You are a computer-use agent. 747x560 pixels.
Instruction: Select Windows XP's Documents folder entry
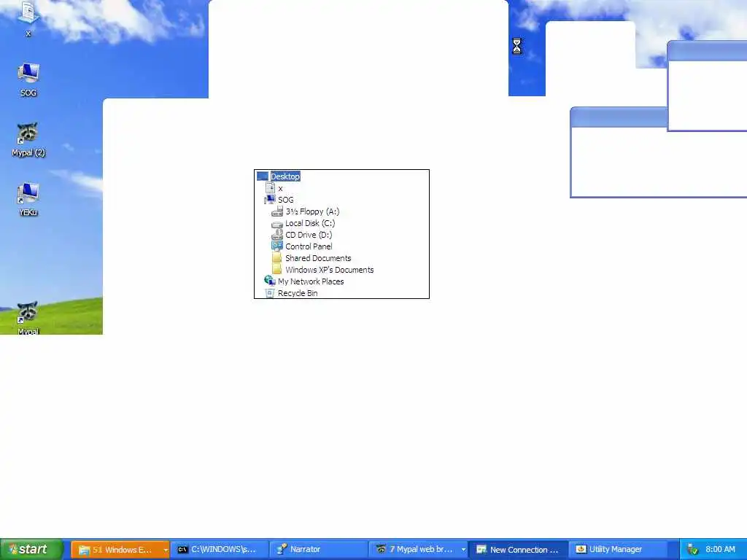(x=322, y=270)
